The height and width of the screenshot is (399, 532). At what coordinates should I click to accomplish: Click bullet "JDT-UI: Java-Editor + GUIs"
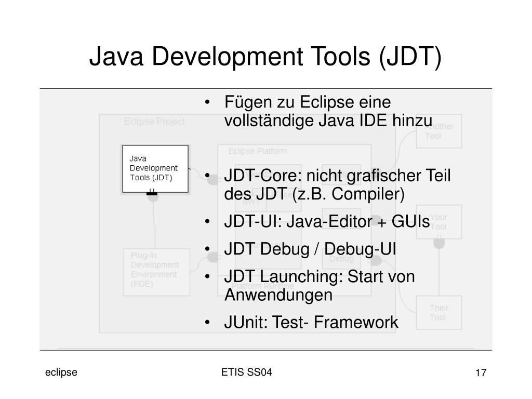click(327, 222)
